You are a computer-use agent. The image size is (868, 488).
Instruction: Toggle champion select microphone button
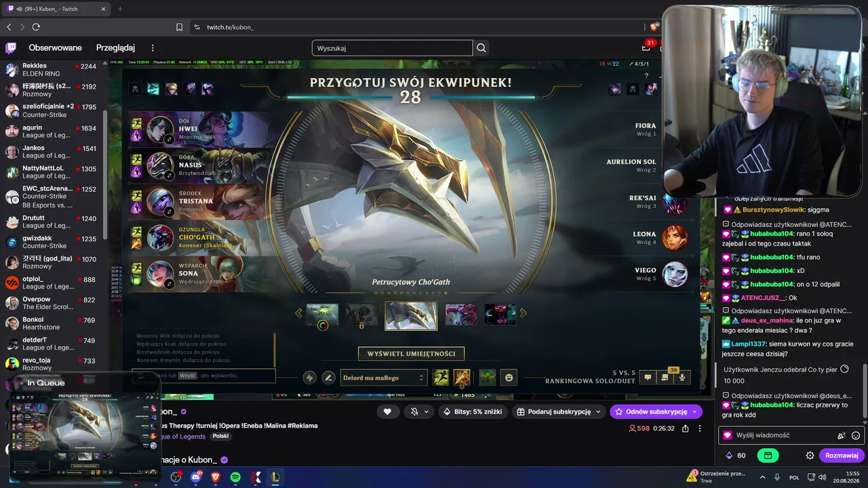(x=682, y=378)
